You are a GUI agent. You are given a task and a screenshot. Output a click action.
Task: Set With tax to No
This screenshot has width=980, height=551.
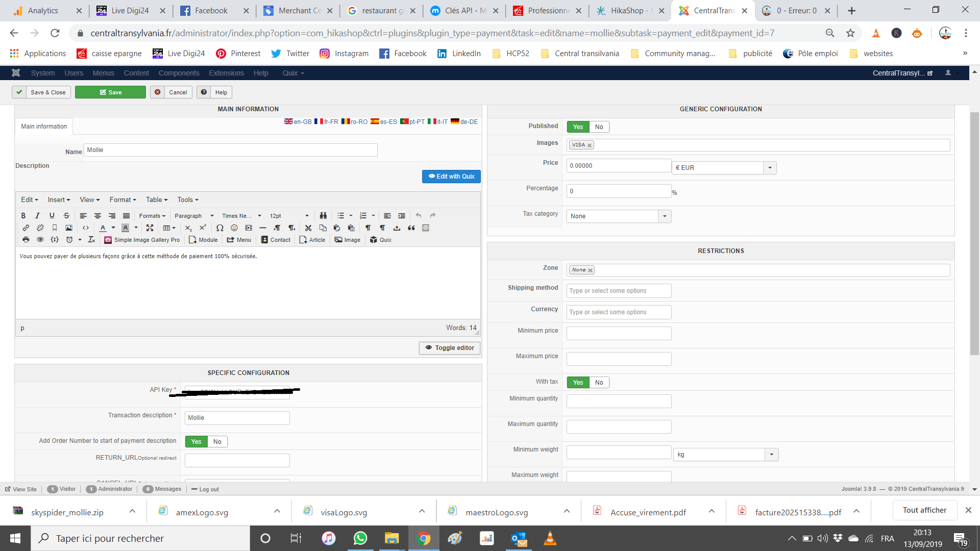point(599,383)
